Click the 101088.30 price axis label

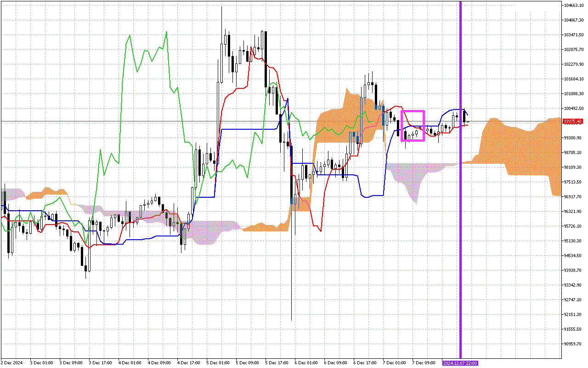574,94
